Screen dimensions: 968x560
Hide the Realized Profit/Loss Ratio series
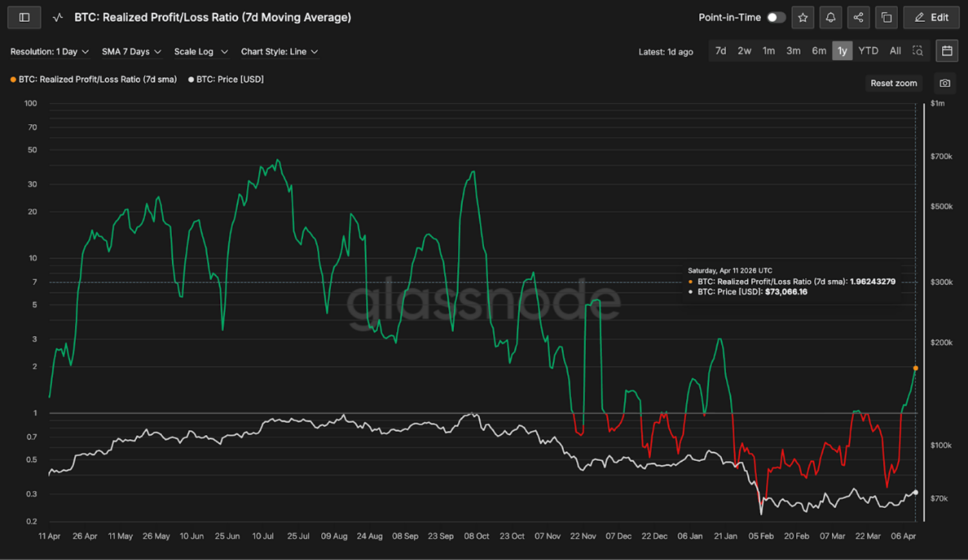click(x=93, y=80)
